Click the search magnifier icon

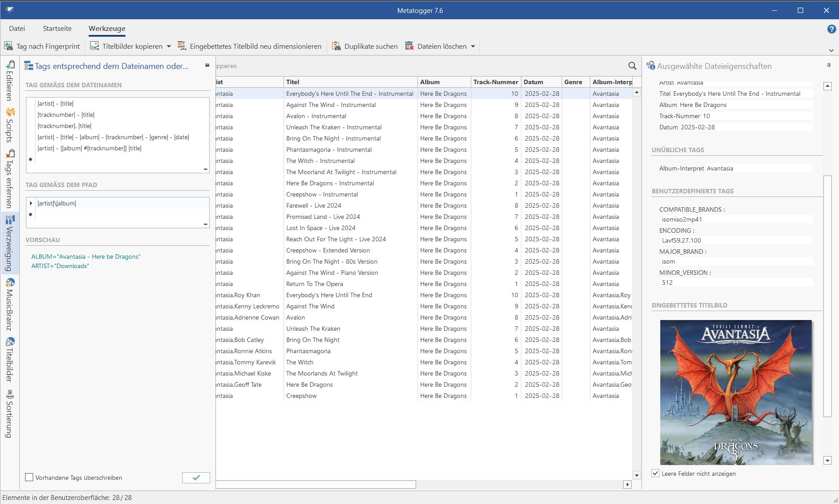(632, 66)
